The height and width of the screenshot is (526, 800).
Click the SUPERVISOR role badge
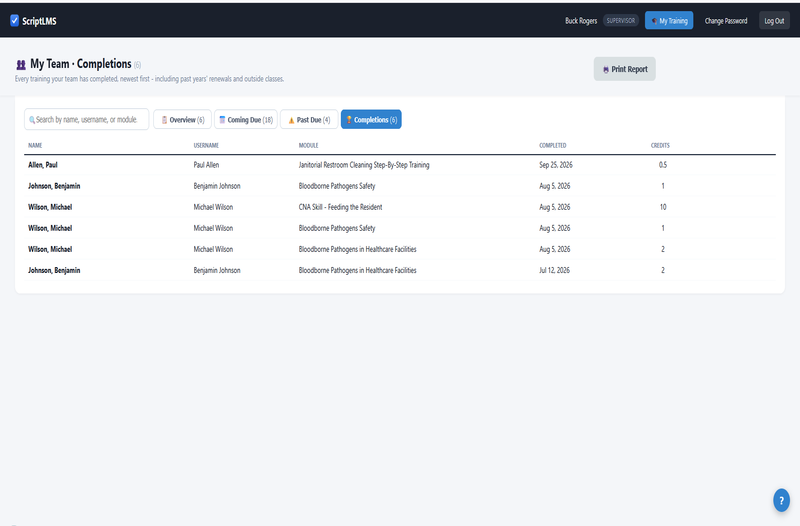click(621, 20)
